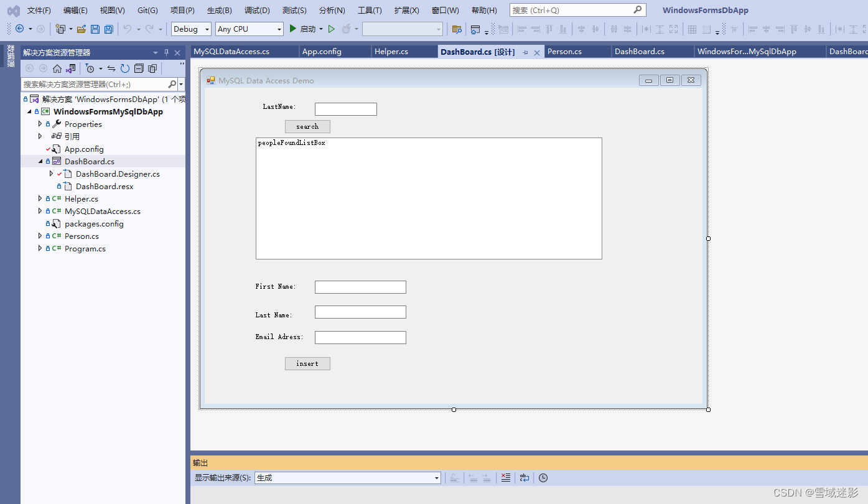
Task: Collapse All items in Solution Explorer
Action: (x=139, y=68)
